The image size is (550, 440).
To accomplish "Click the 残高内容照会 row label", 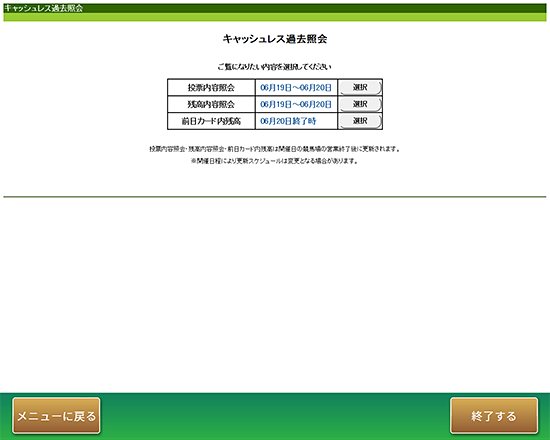I will (211, 104).
